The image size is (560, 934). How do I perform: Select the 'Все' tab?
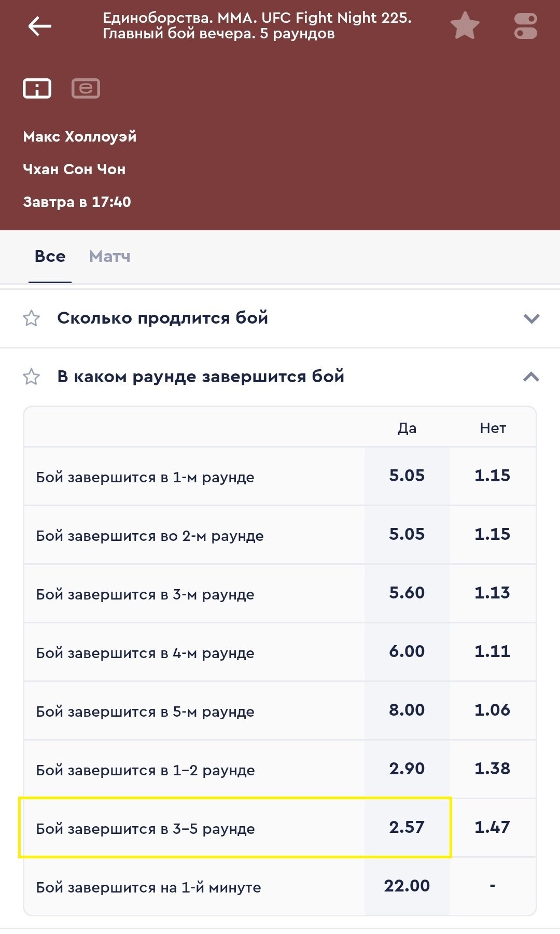tap(50, 256)
